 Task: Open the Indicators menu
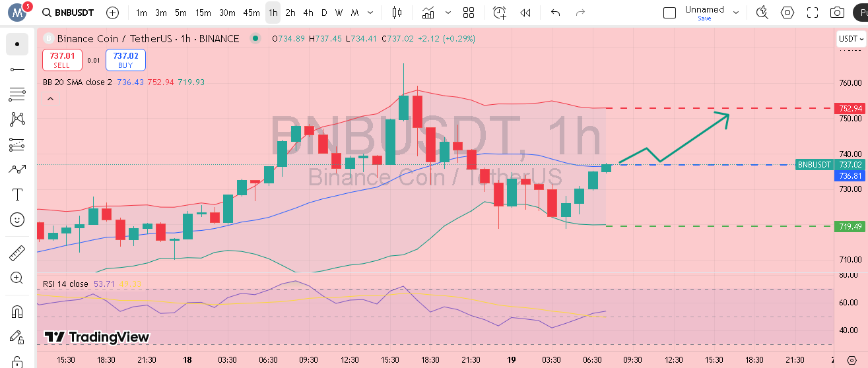click(429, 13)
